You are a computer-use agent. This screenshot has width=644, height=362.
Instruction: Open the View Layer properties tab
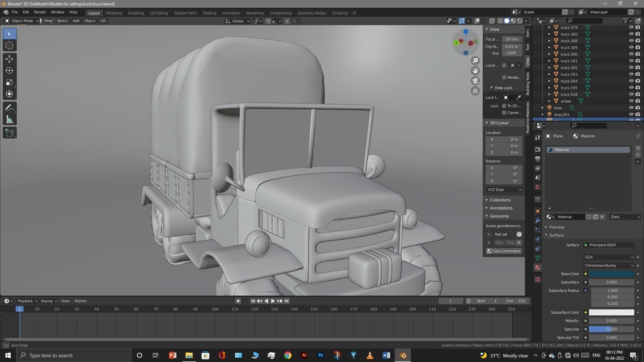tap(538, 168)
